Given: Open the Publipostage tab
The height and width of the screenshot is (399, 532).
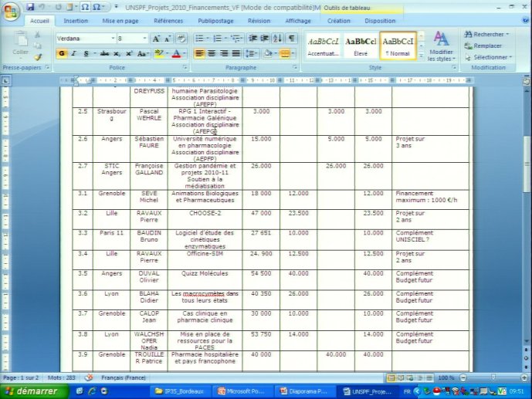Looking at the screenshot, I should tap(215, 21).
